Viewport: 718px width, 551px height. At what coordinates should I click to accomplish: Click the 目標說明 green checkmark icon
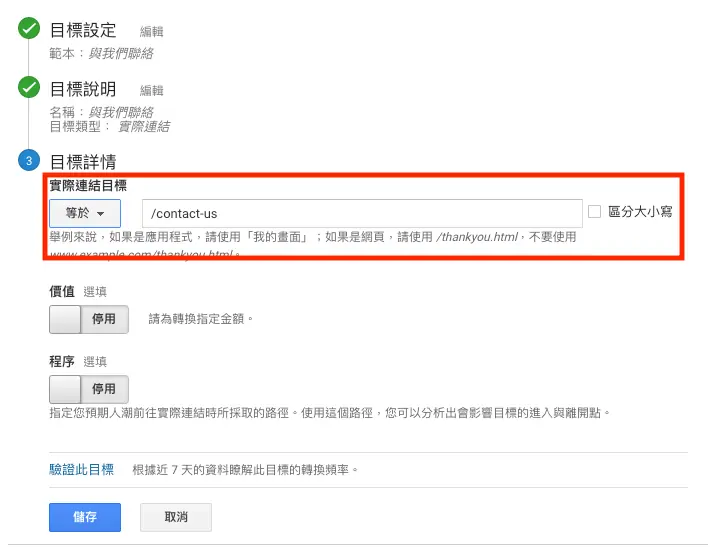pos(29,87)
